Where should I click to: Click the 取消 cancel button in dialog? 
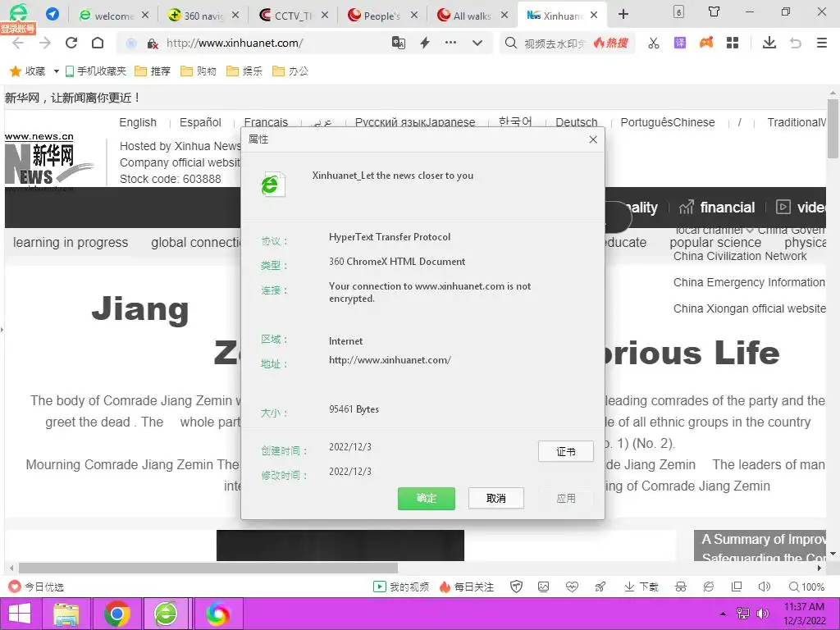[496, 498]
